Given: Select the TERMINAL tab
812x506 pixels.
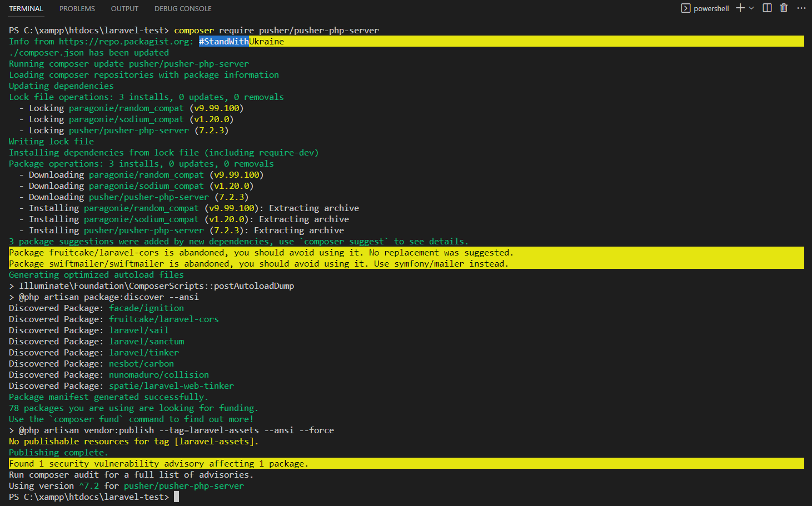Looking at the screenshot, I should pyautogui.click(x=26, y=9).
